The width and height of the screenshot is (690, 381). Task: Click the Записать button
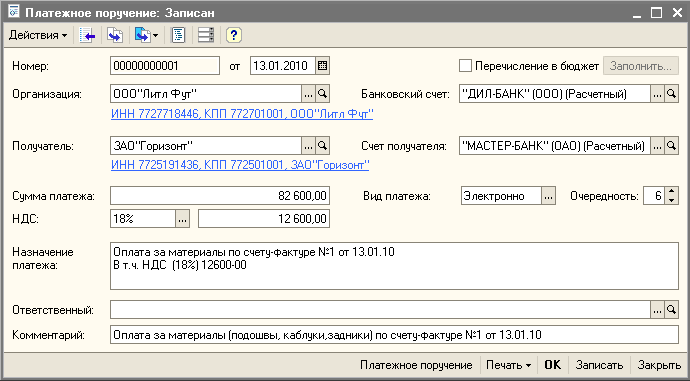click(x=599, y=365)
